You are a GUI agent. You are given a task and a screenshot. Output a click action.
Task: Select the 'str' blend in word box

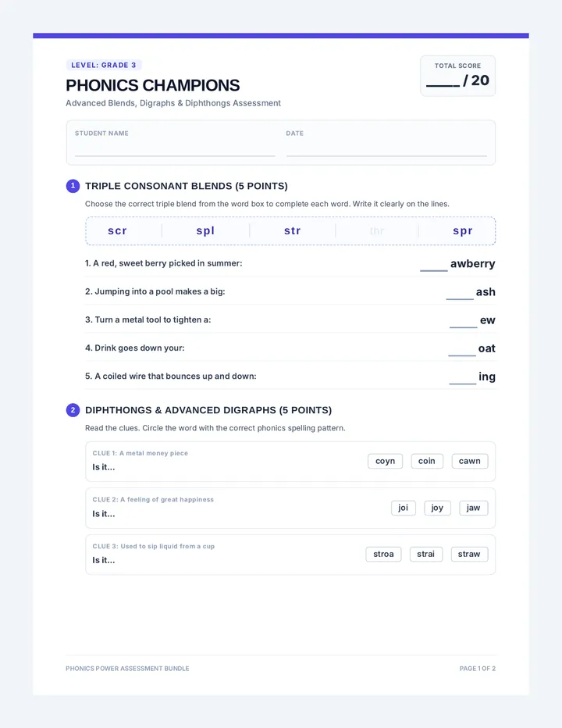tap(293, 230)
